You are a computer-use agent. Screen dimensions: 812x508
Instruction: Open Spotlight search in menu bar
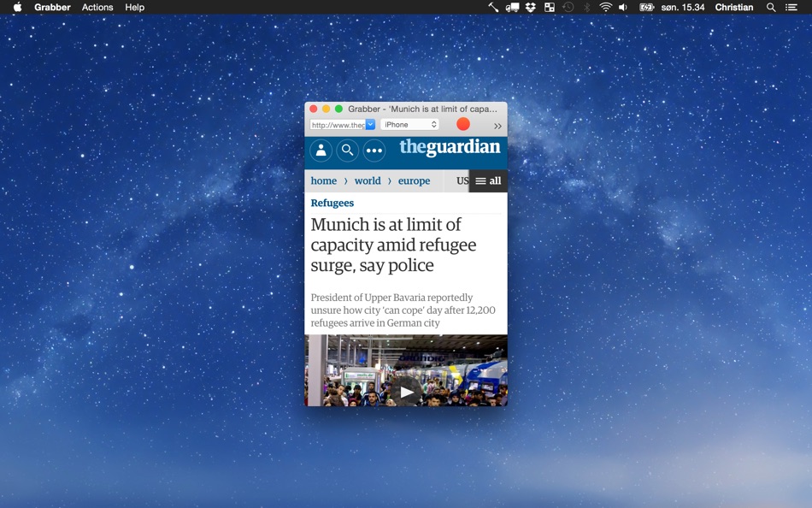[x=771, y=7]
